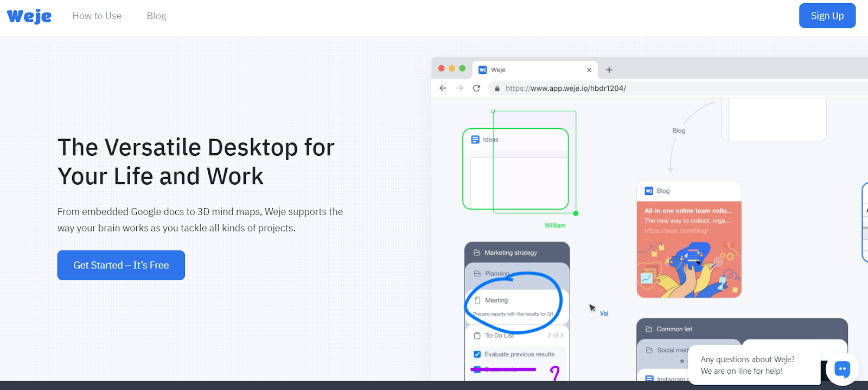Click the red traffic light dot

[441, 68]
